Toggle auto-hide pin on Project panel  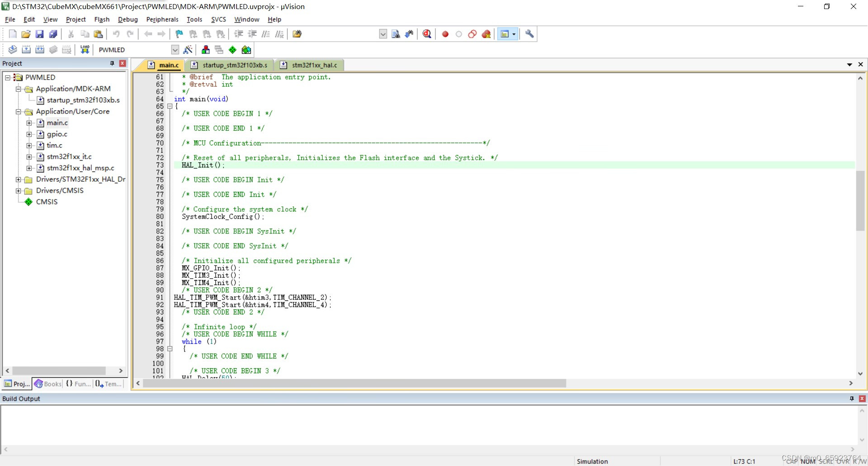coord(112,63)
